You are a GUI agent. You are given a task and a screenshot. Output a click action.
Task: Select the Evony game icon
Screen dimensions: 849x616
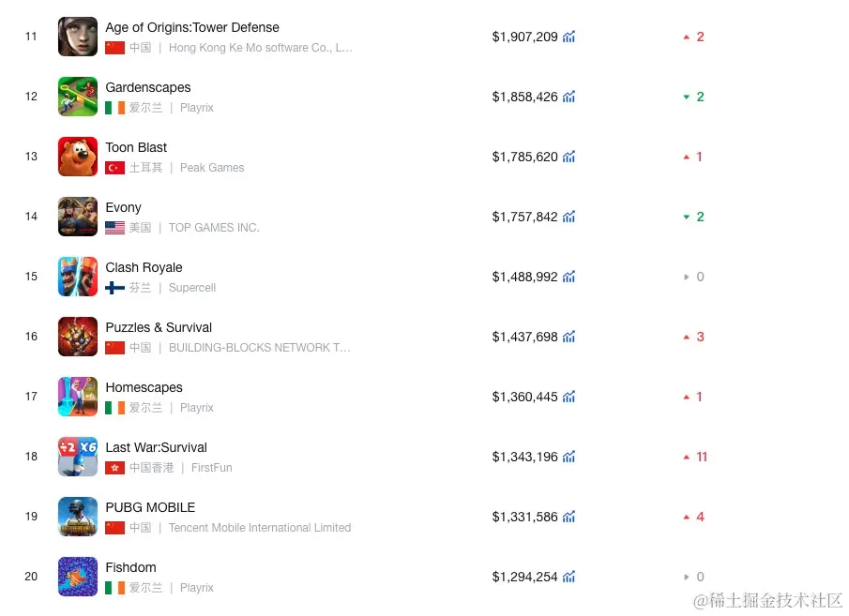point(78,217)
